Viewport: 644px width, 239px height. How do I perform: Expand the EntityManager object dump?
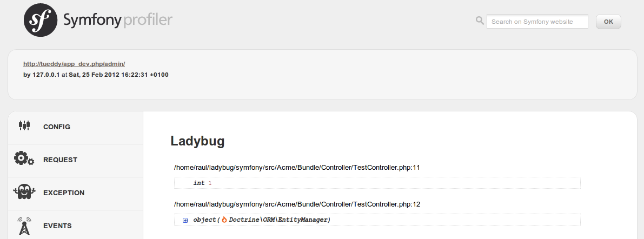[x=185, y=220]
